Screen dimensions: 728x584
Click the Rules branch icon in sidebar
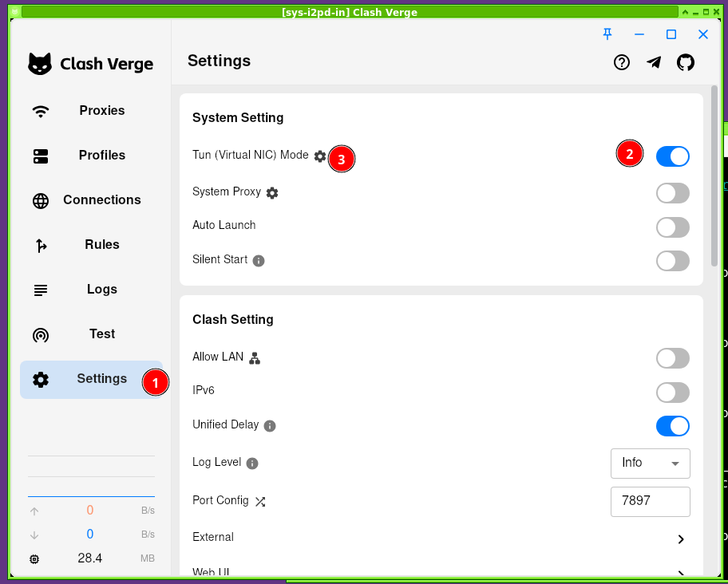click(x=41, y=246)
